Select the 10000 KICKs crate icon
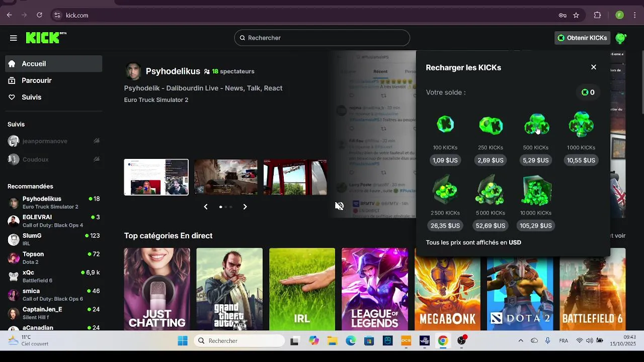Screen dimensions: 644x362 (536, 191)
